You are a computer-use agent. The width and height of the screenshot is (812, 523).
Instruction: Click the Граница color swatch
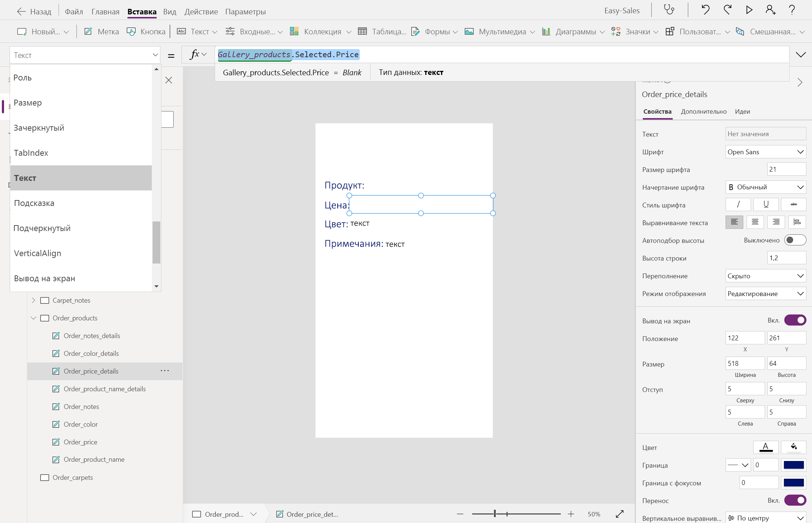794,465
